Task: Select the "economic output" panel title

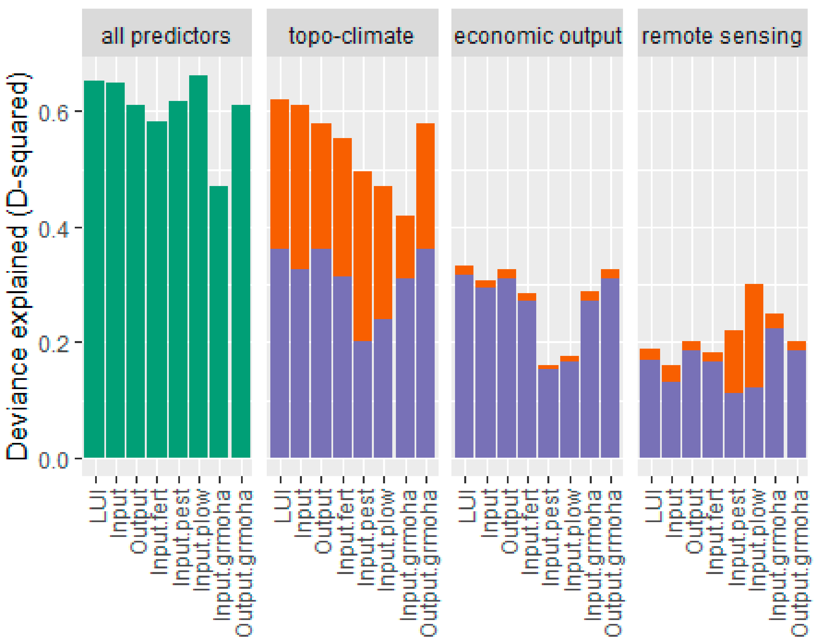Action: pyautogui.click(x=537, y=36)
